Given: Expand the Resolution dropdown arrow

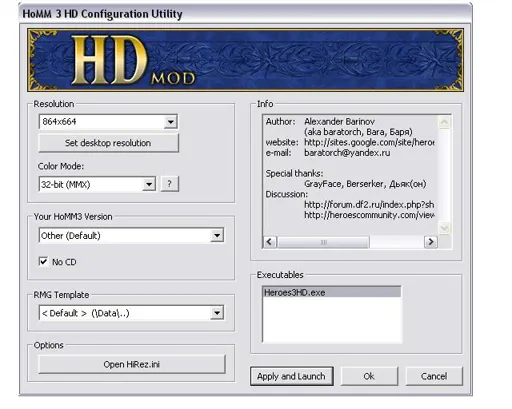Looking at the screenshot, I should click(x=170, y=122).
